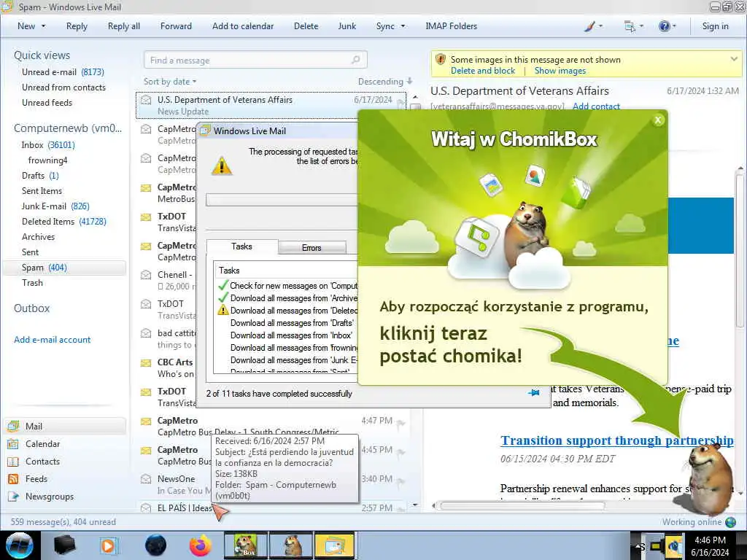Open the Help question mark icon

(x=664, y=26)
